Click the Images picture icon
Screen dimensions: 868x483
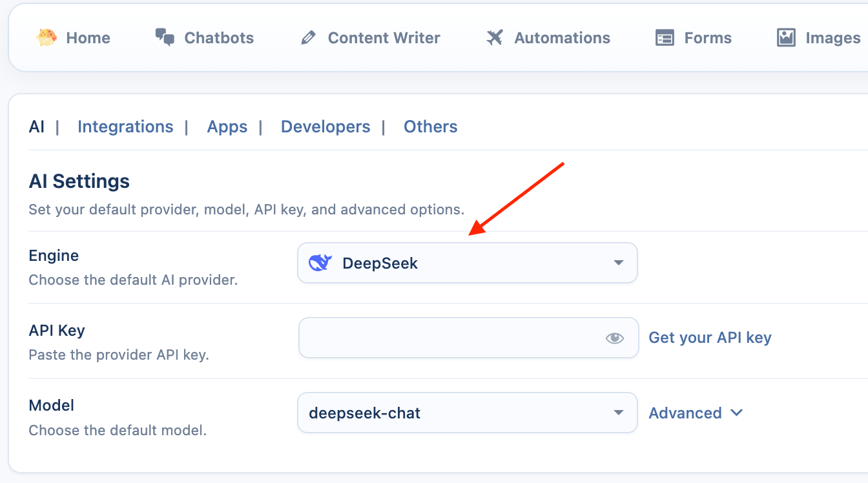pyautogui.click(x=786, y=37)
